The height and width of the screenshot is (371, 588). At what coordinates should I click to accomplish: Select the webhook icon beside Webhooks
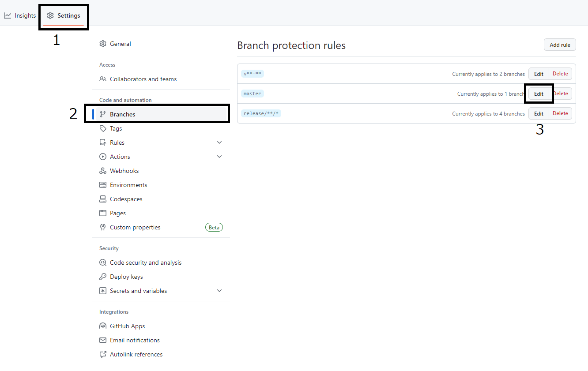click(102, 170)
